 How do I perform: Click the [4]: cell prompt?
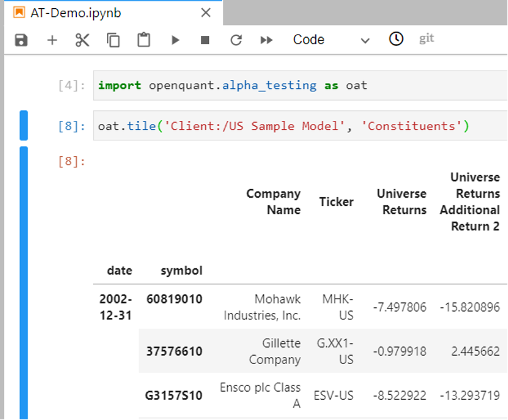pos(72,86)
